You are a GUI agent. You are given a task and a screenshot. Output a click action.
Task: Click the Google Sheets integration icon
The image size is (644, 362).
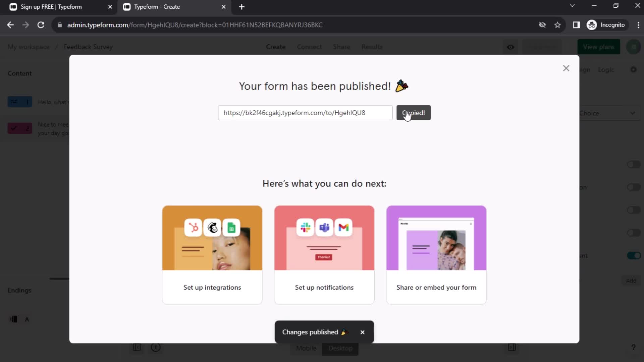click(231, 228)
